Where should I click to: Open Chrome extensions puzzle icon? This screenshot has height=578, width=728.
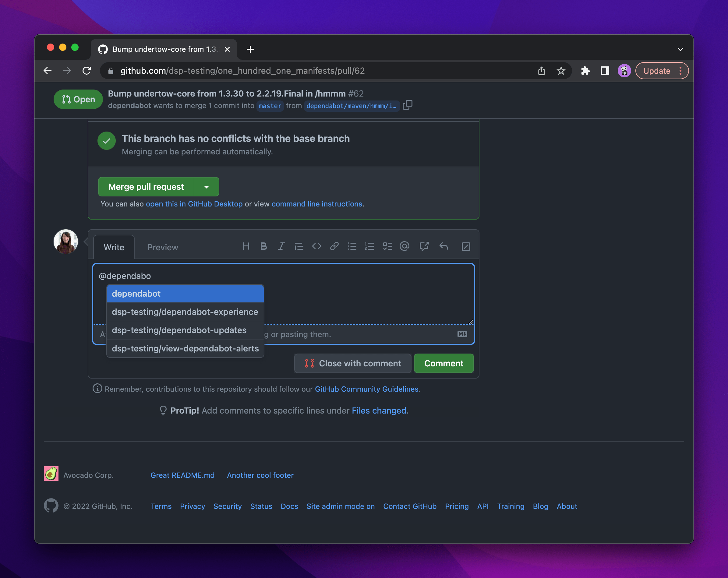tap(585, 71)
